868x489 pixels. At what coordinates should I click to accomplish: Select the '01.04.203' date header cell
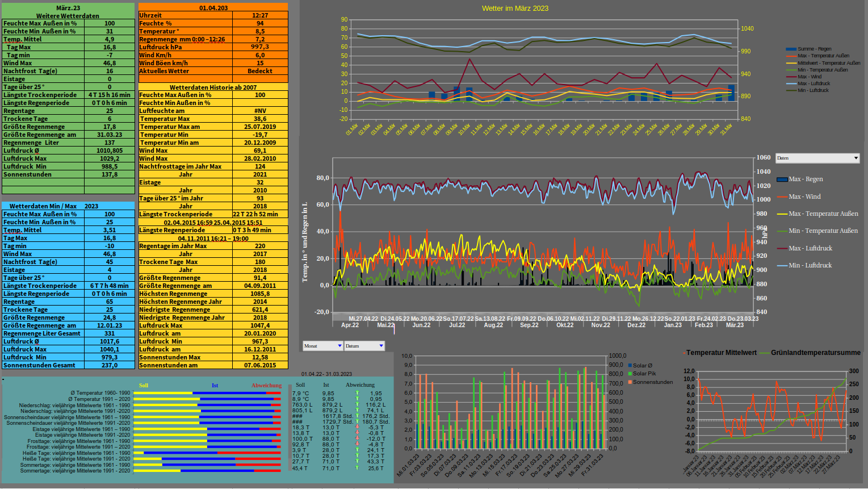coord(213,7)
